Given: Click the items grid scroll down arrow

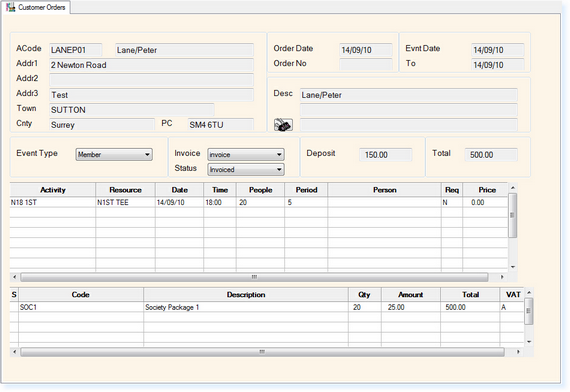Looking at the screenshot, I should point(529,342).
